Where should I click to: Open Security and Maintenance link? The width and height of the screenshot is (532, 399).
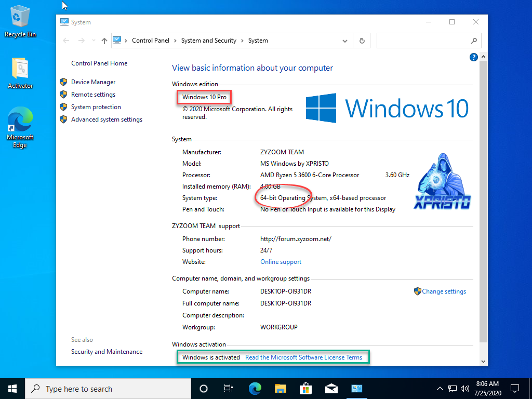[x=107, y=352]
